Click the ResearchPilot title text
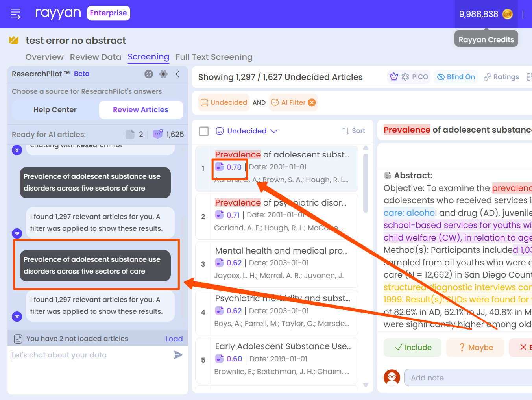This screenshot has height=400, width=532. coord(41,74)
